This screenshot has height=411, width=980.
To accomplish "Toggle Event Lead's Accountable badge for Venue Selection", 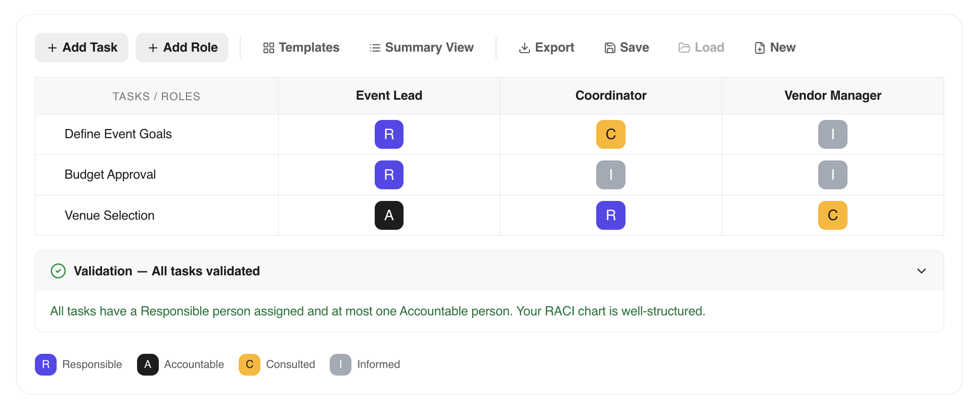I will [x=389, y=215].
